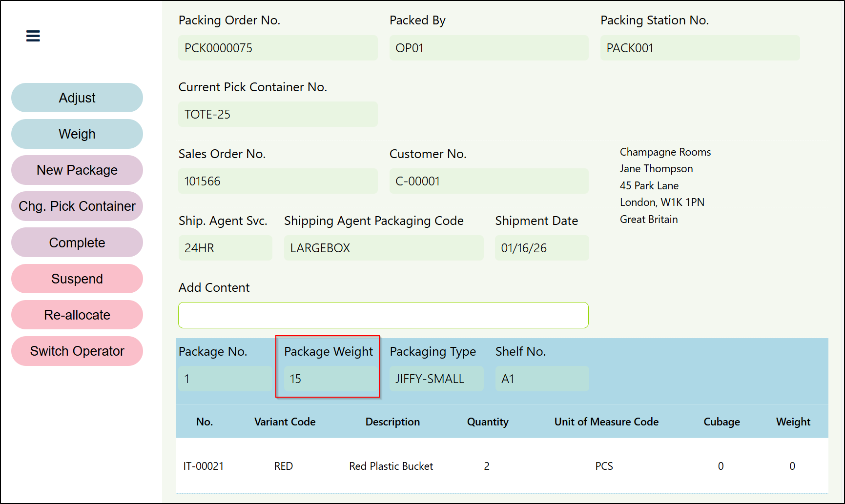845x504 pixels.
Task: Click the Adjust button
Action: click(x=77, y=98)
